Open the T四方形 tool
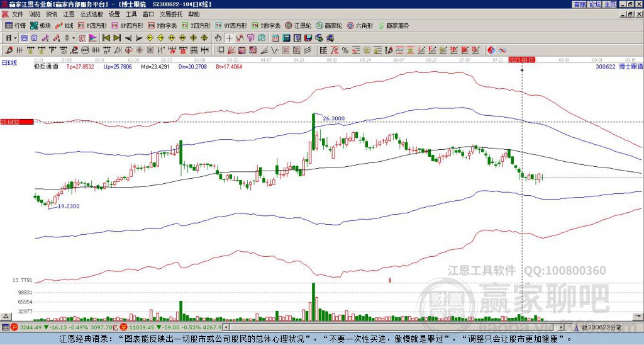The height and width of the screenshot is (345, 644). (196, 25)
